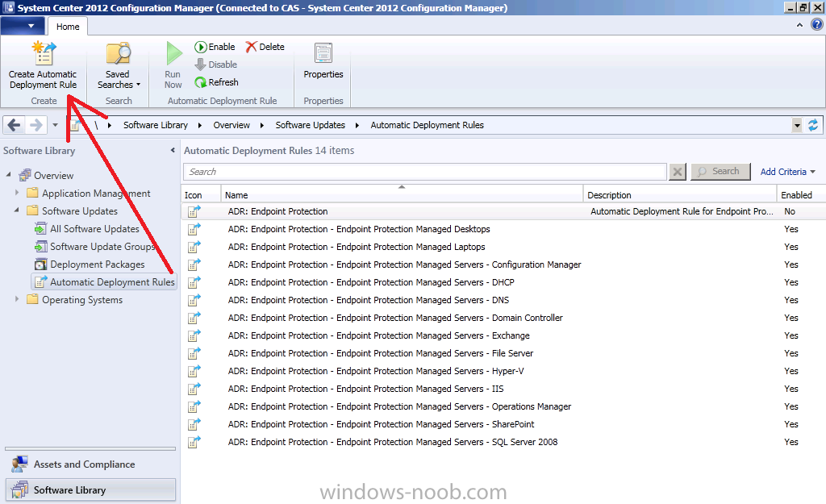826x504 pixels.
Task: Click Overview in the breadcrumb
Action: 232,125
